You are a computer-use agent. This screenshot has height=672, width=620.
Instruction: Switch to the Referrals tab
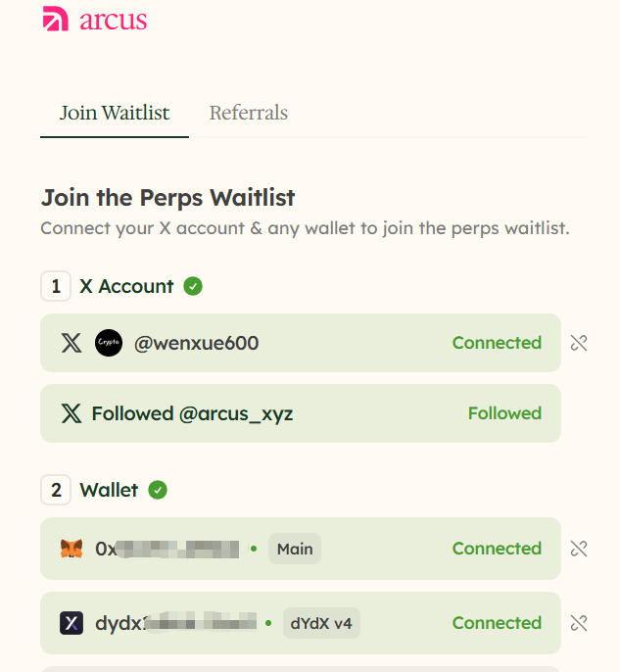249,113
